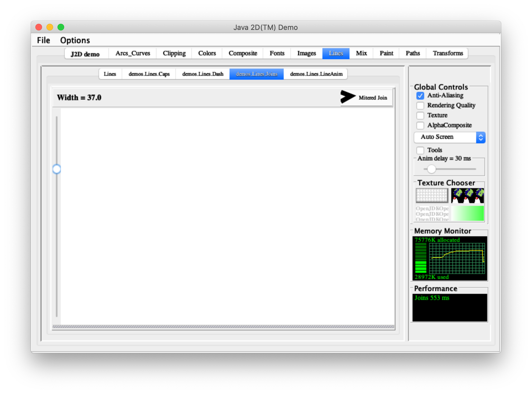Select the Duke mascot texture swatch
This screenshot has width=532, height=394.
(x=467, y=195)
